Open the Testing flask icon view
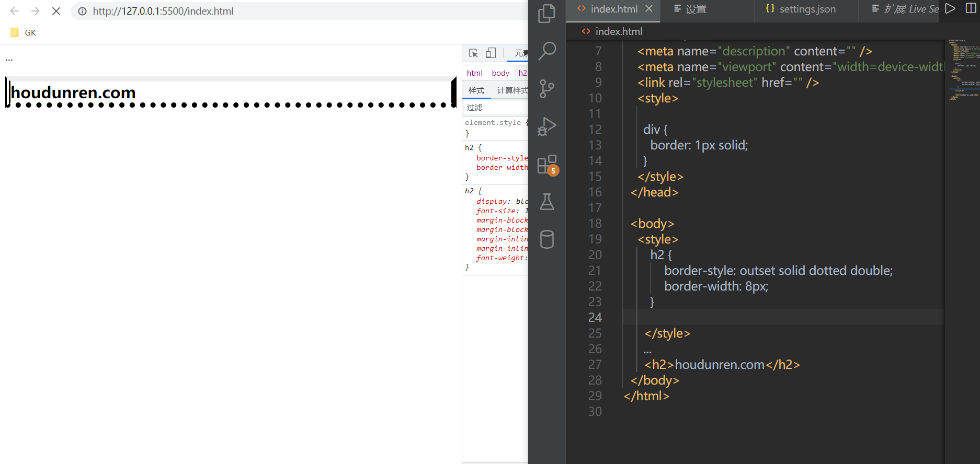Image resolution: width=980 pixels, height=464 pixels. point(546,202)
